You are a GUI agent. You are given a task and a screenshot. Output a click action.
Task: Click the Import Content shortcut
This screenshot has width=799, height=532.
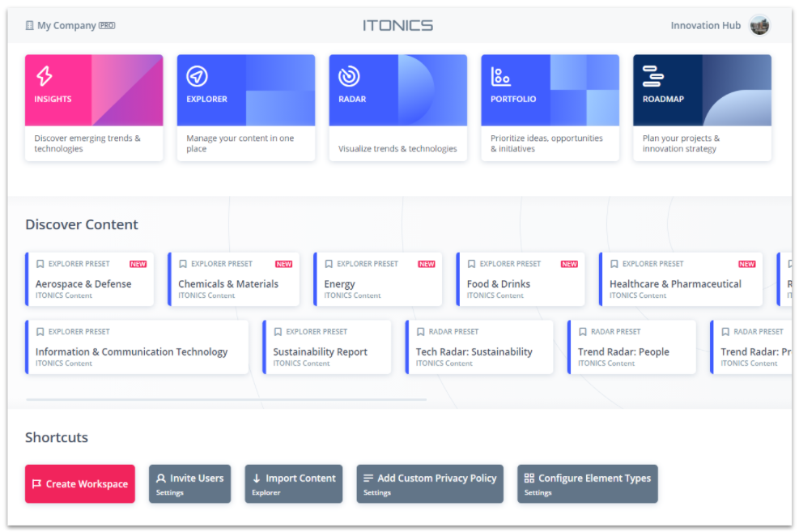point(294,483)
